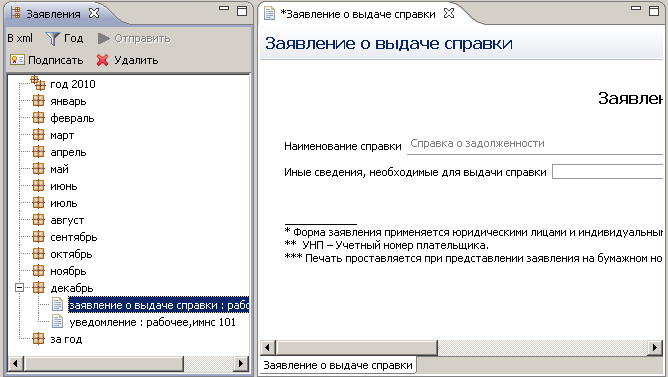Click the Удалить toolbar label

coord(136,60)
